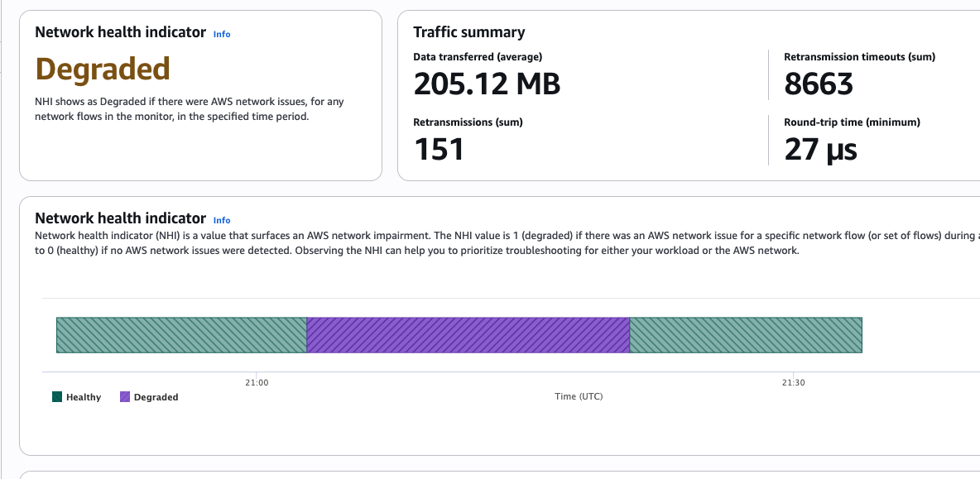The height and width of the screenshot is (479, 980).
Task: Click the 21:30 time axis label
Action: click(x=793, y=383)
